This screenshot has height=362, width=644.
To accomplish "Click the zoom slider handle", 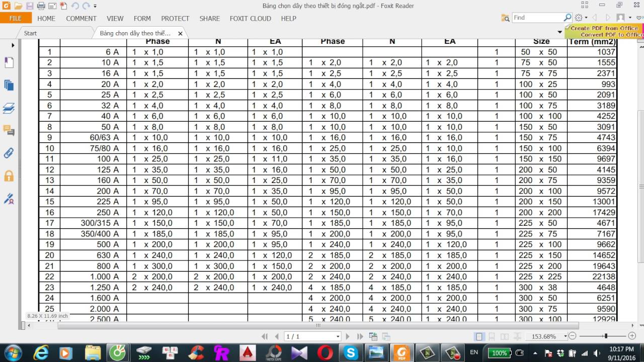I will (x=606, y=336).
